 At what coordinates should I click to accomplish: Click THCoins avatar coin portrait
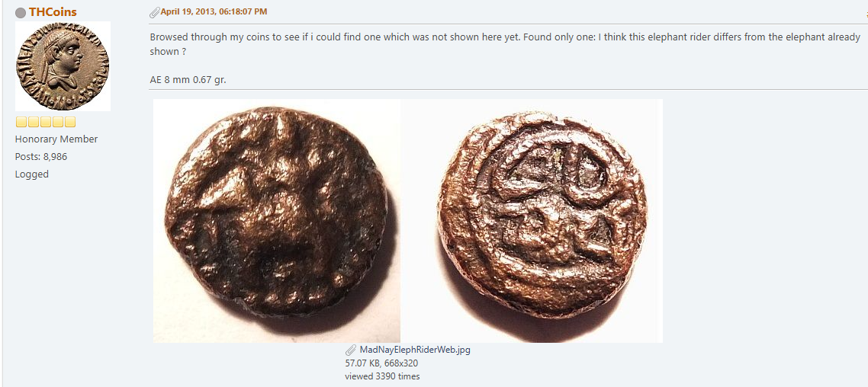(63, 66)
